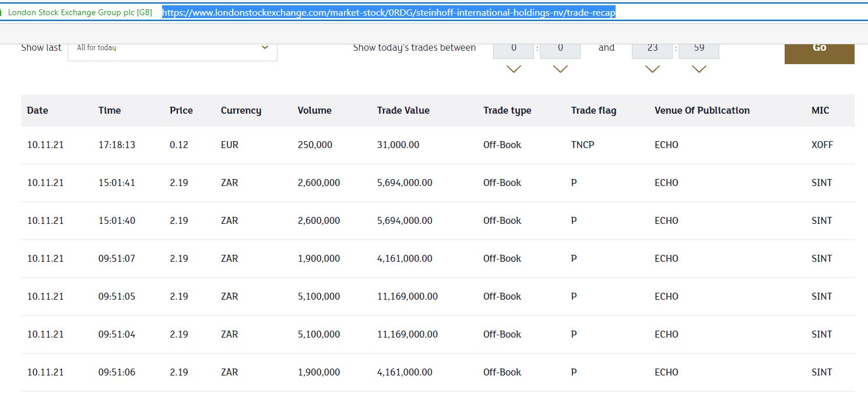
Task: Click the Volume column header
Action: [314, 110]
